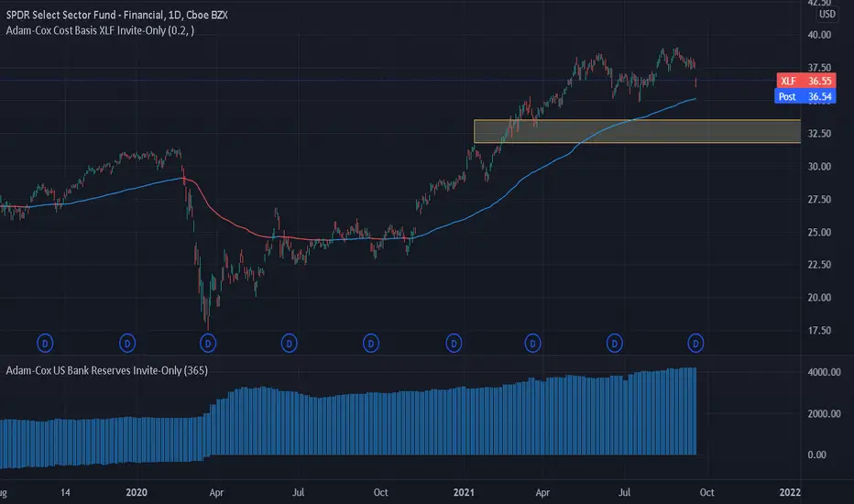Click the 4000.00 reserves axis value
This screenshot has height=504, width=854.
coord(824,372)
